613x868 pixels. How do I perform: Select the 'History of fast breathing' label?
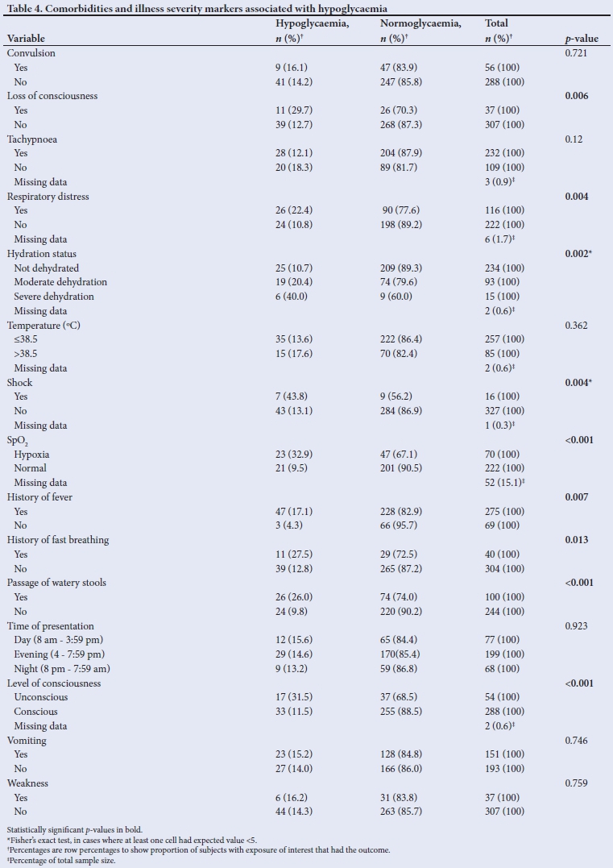click(x=58, y=540)
